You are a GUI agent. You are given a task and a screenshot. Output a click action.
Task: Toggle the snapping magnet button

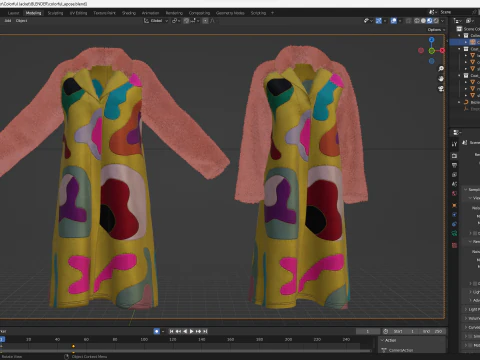[186, 21]
